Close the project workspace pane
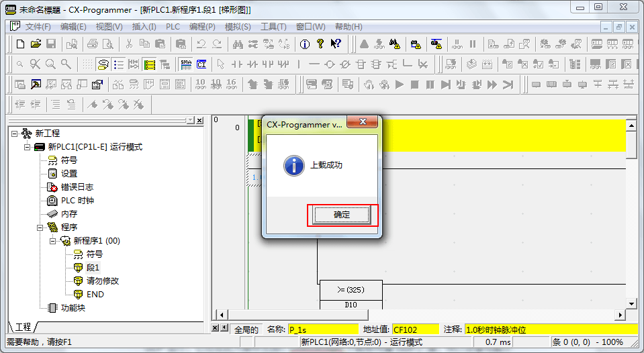This screenshot has height=353, width=644. [199, 120]
